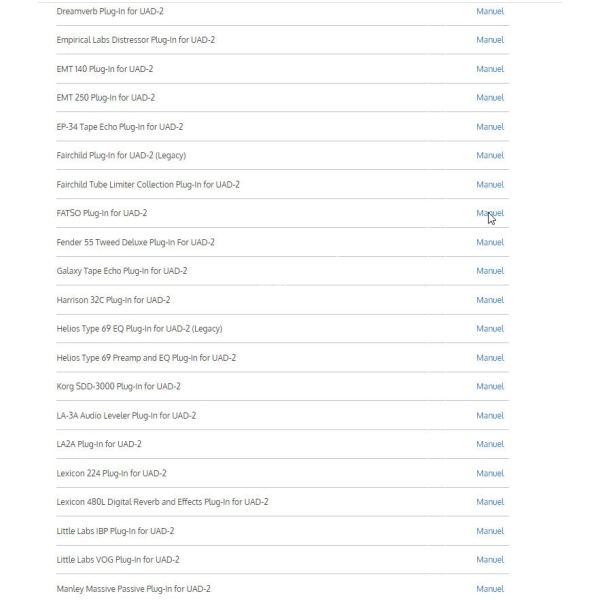Image resolution: width=600 pixels, height=600 pixels.
Task: View Manuel for EP-34 Tape Echo
Action: [x=490, y=127]
